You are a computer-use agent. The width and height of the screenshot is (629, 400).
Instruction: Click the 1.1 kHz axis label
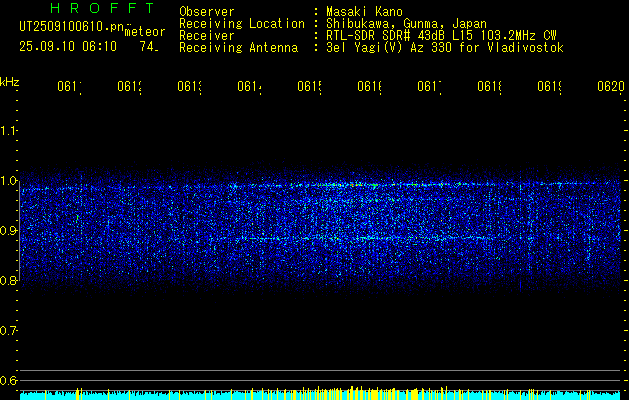click(x=9, y=131)
